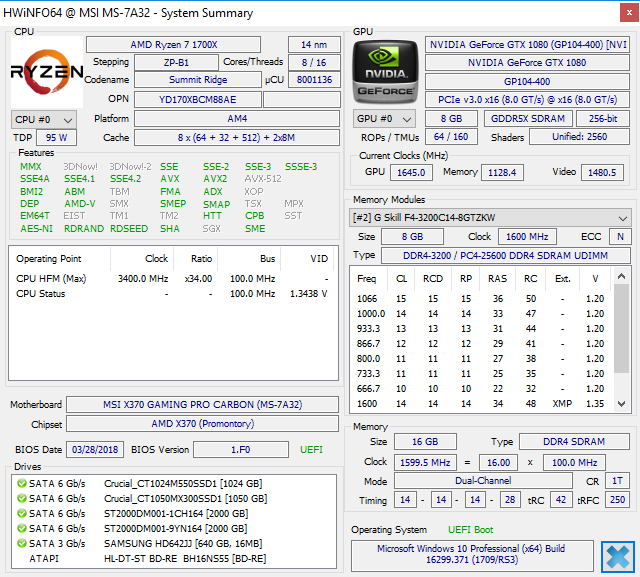Click the GP104-400 GPU chip field
This screenshot has height=577, width=640.
527,82
